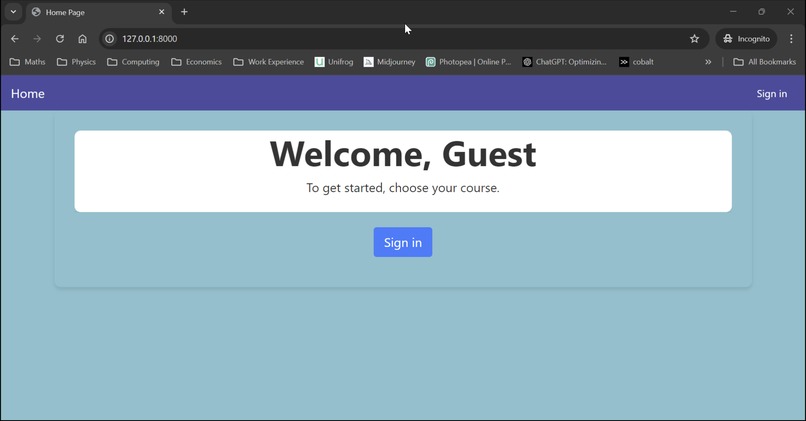Open the Computing bookmarks folder
806x421 pixels.
[x=133, y=62]
